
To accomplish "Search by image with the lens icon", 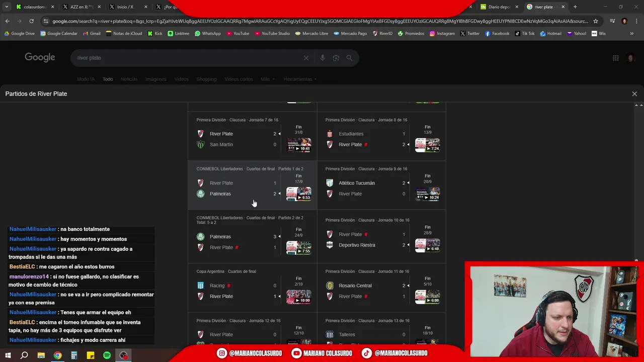I will (x=336, y=58).
